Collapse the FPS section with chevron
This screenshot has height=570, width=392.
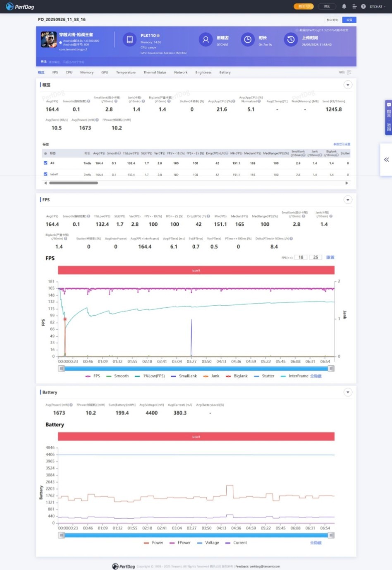tap(348, 200)
